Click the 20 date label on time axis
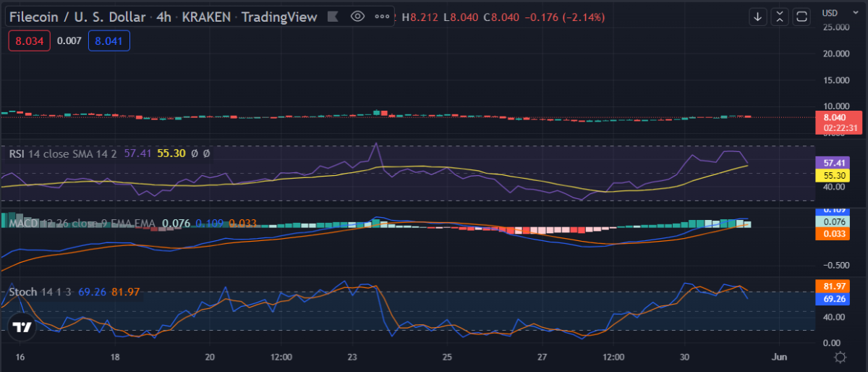868x372 pixels. pos(210,357)
